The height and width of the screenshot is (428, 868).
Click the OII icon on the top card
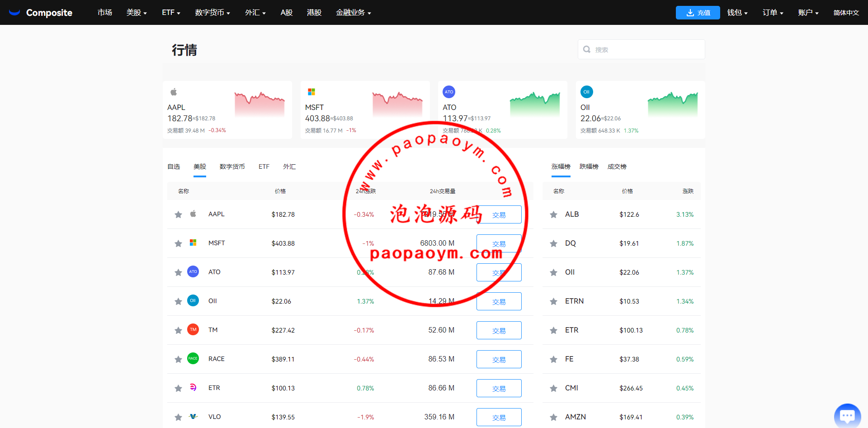(587, 92)
